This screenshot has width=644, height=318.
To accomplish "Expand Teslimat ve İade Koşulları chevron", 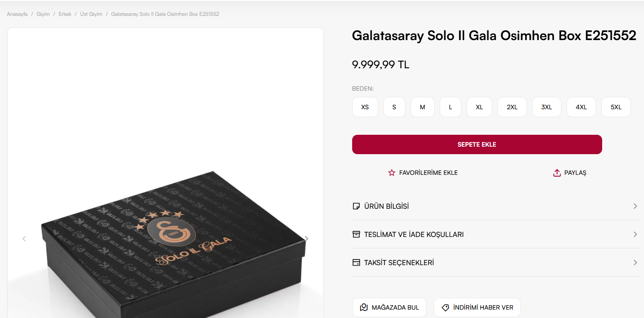I will coord(635,234).
